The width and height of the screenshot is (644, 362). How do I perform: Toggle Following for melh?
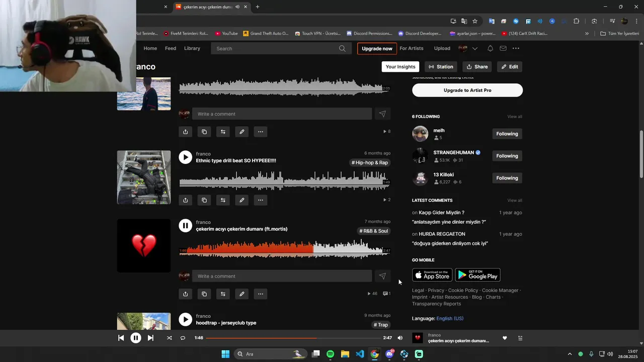(507, 134)
